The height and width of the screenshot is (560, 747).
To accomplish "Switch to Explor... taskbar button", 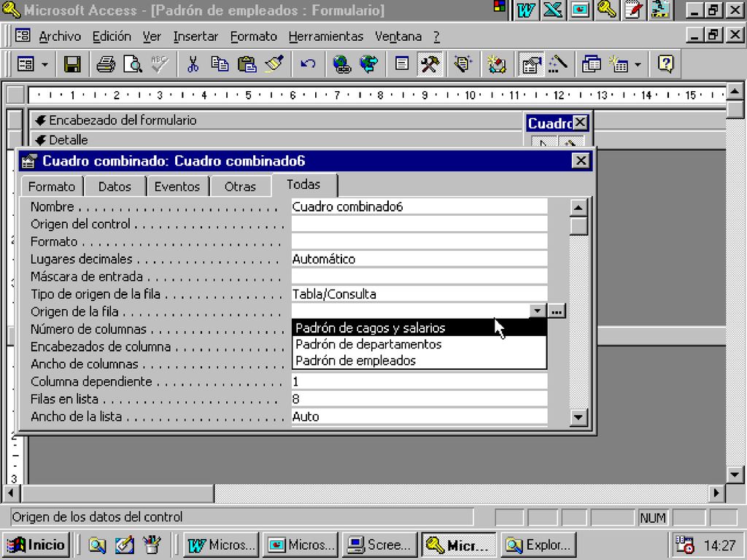I will (538, 545).
